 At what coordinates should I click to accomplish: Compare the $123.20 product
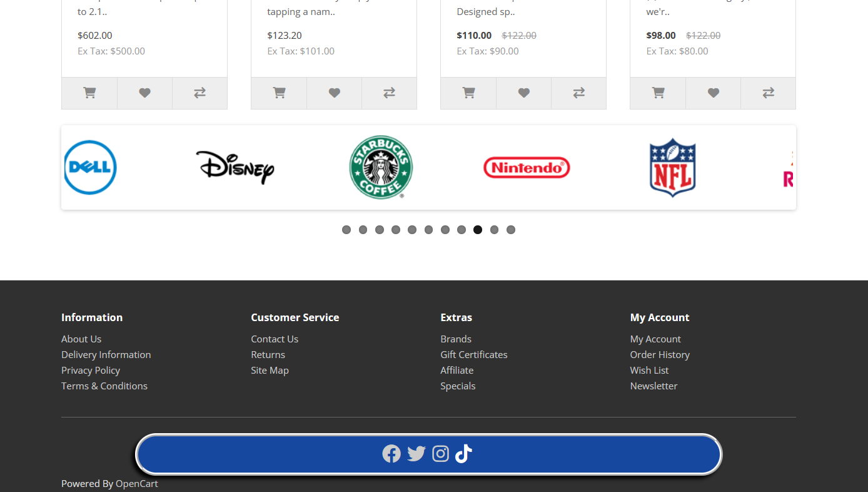389,93
